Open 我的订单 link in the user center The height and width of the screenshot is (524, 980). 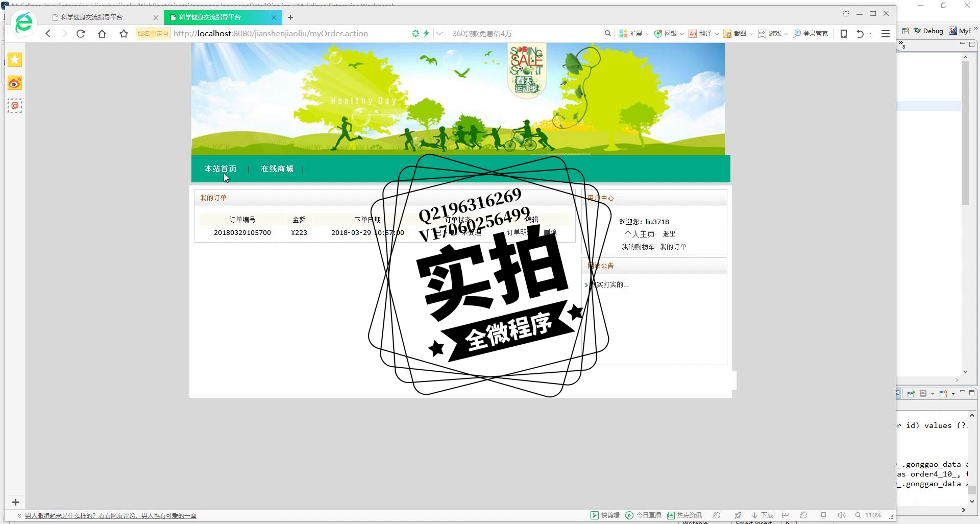(x=673, y=247)
